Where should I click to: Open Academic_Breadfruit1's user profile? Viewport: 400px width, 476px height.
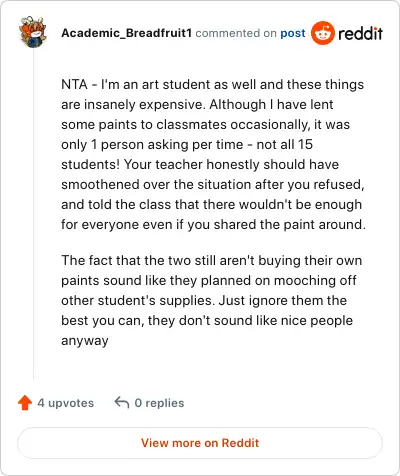126,33
